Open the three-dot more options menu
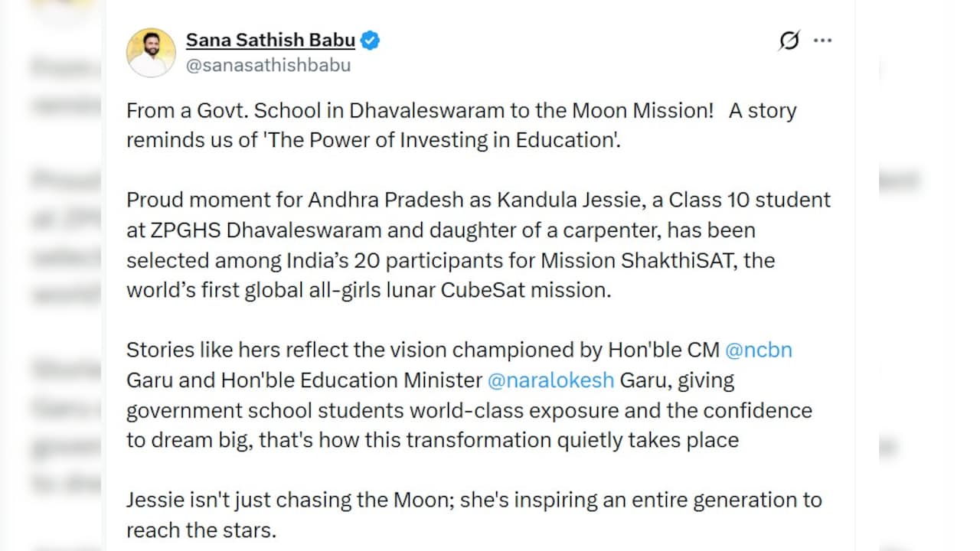Viewport: 980px width, 551px height. tap(823, 41)
